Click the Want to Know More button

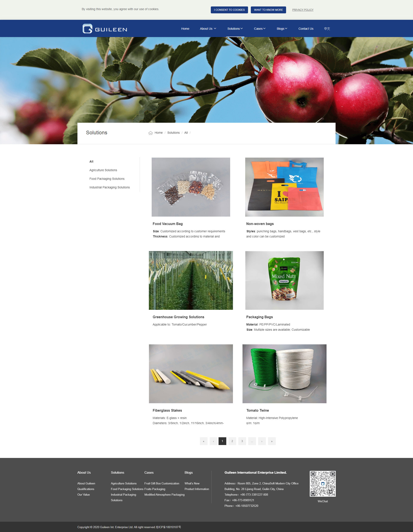point(268,10)
